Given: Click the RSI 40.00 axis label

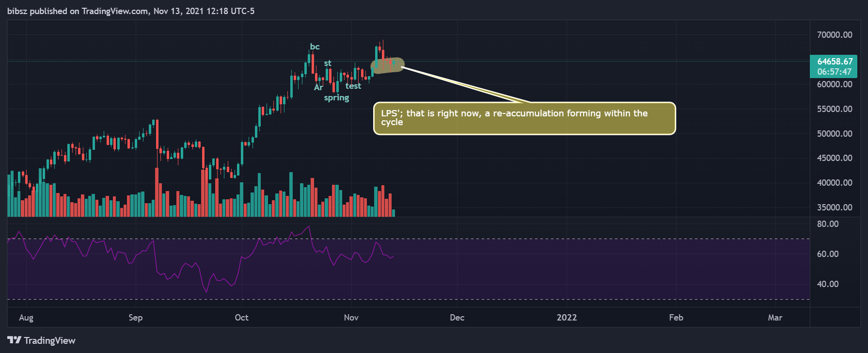Looking at the screenshot, I should click(828, 284).
